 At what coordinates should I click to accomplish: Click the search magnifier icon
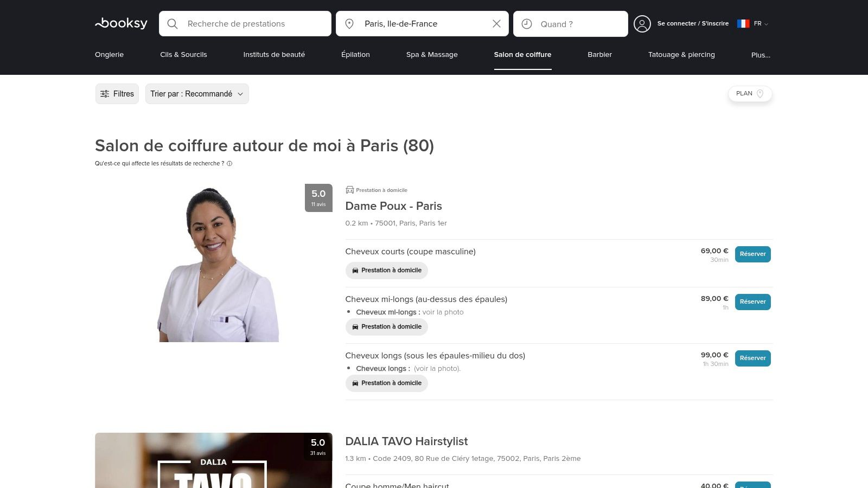tap(173, 24)
